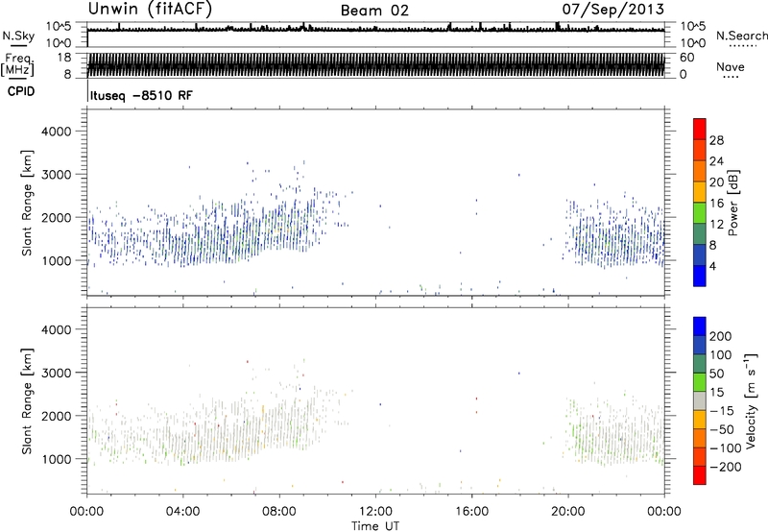Click the 'Time UT' axis title
768x532 pixels.
pos(375,526)
